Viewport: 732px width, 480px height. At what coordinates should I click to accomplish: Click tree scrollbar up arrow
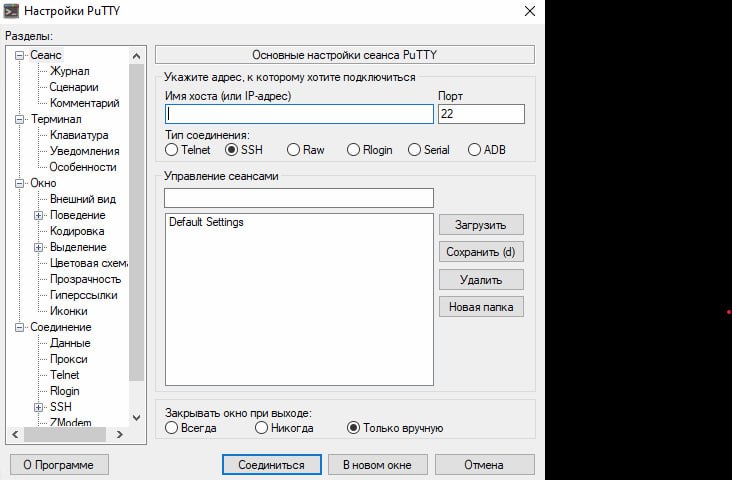tap(136, 56)
